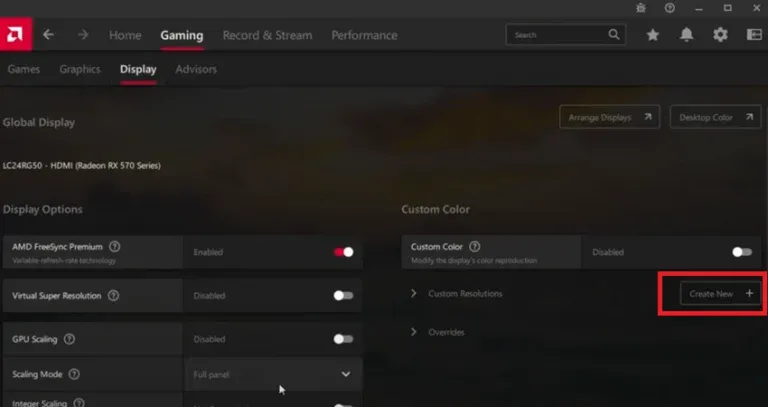This screenshot has height=407, width=768.
Task: Click the Global Display heading
Action: (39, 122)
